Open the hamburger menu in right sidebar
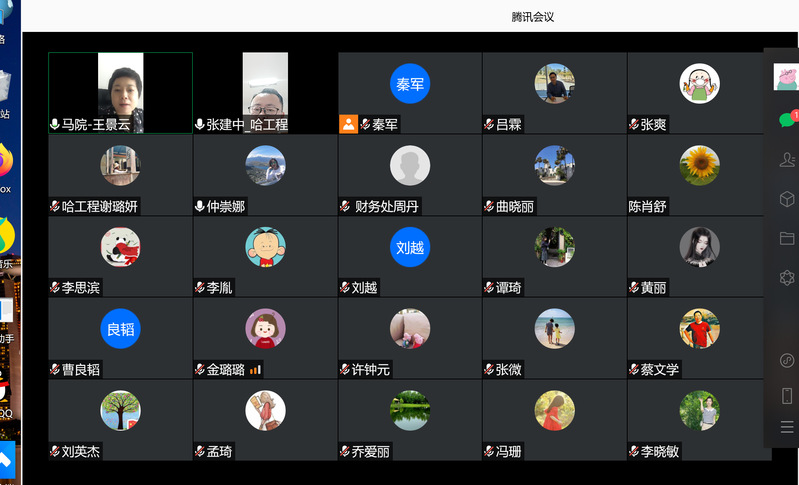799x485 pixels. click(787, 427)
